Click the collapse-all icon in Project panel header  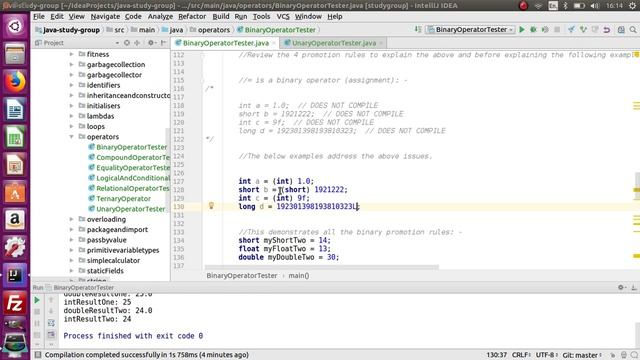(137, 42)
